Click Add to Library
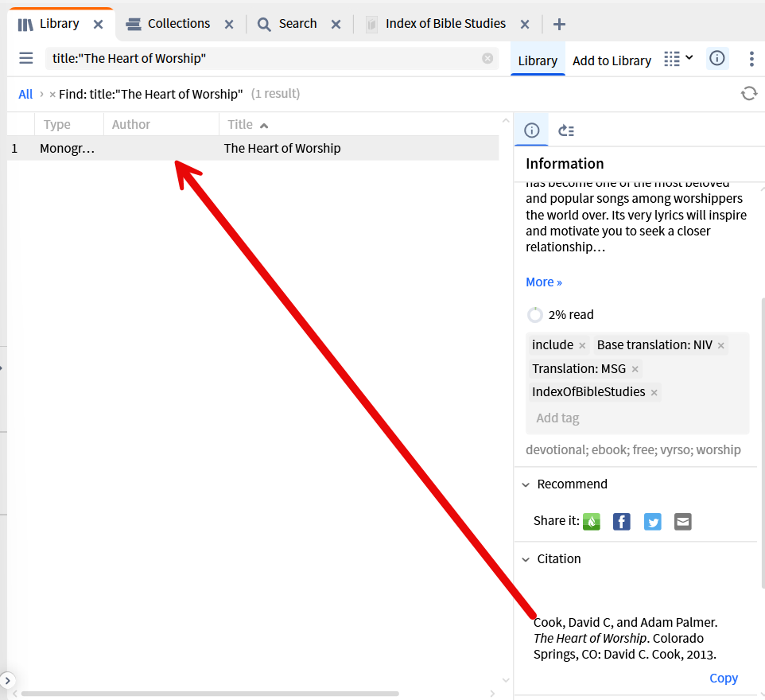765x700 pixels. pyautogui.click(x=612, y=60)
